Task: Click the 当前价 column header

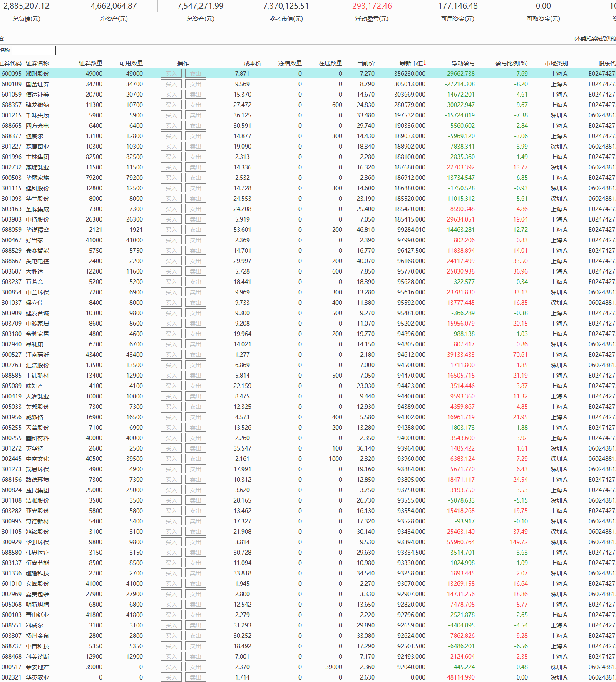Action: 365,63
